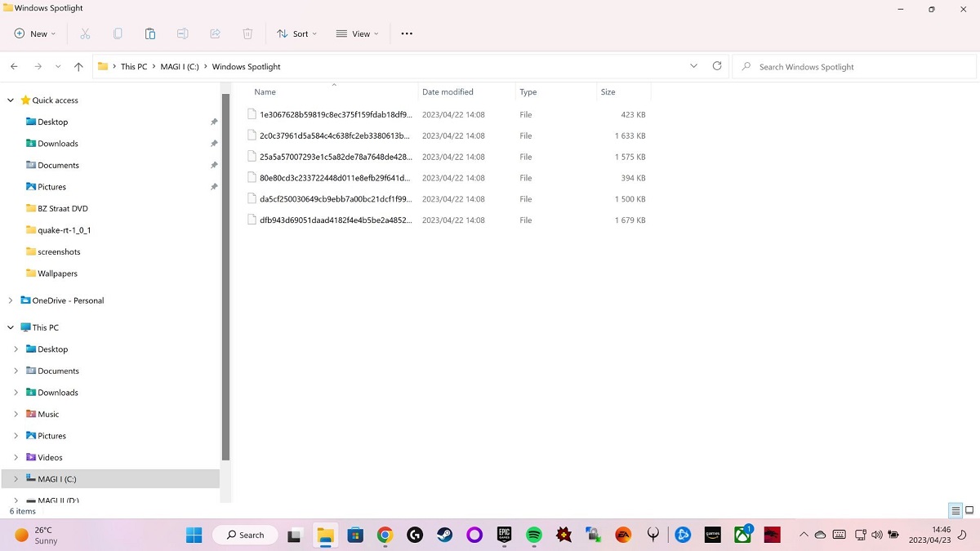This screenshot has width=980, height=551.
Task: Click the Copy icon
Action: pos(118,33)
